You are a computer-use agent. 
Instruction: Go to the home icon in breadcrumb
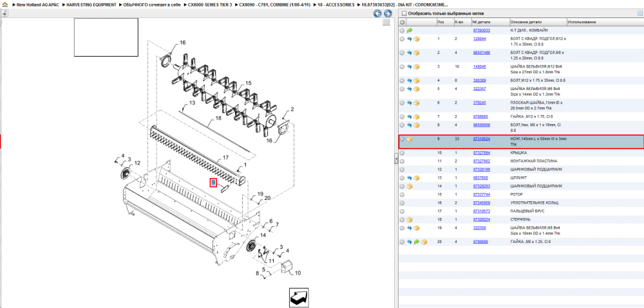[4, 5]
